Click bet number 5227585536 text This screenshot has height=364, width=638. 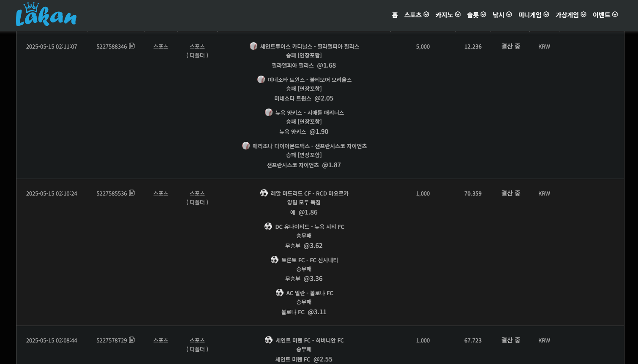pos(112,193)
